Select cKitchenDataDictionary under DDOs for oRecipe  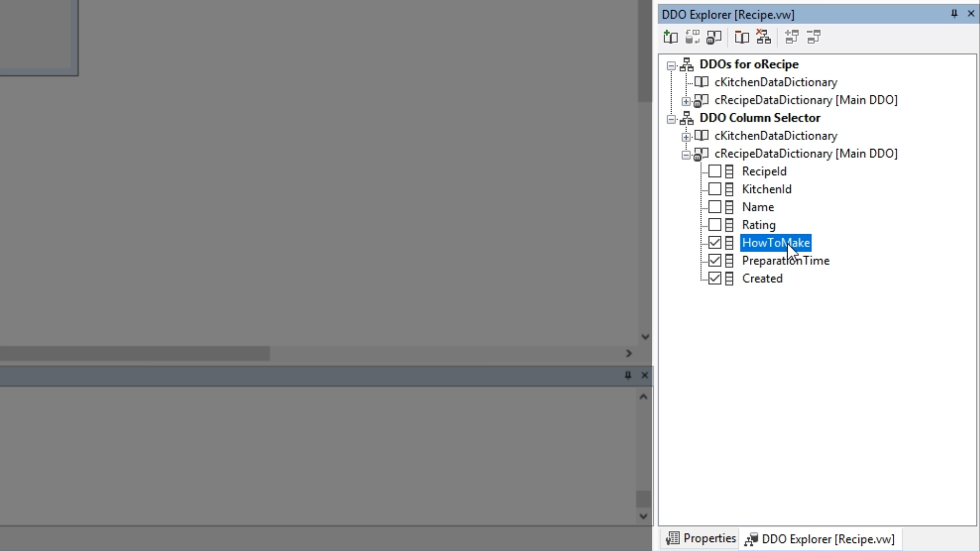point(775,82)
